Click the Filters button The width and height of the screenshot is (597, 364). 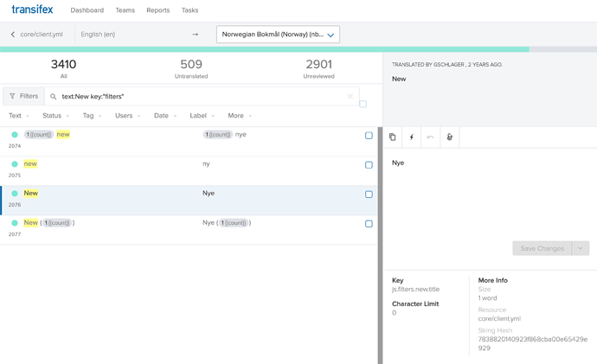24,96
